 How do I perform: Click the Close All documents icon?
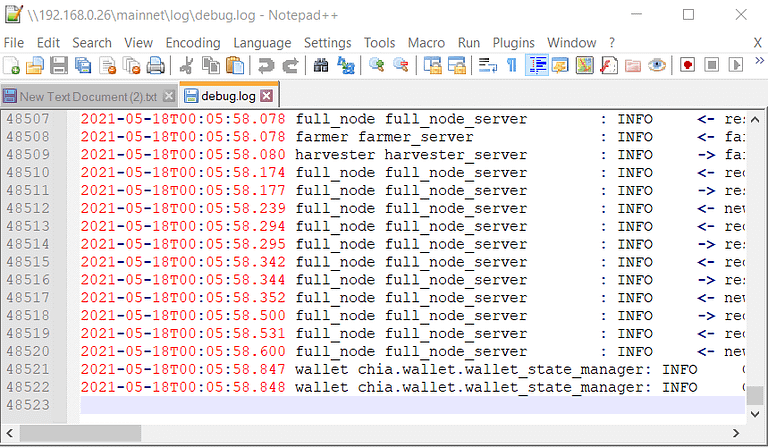tap(132, 65)
